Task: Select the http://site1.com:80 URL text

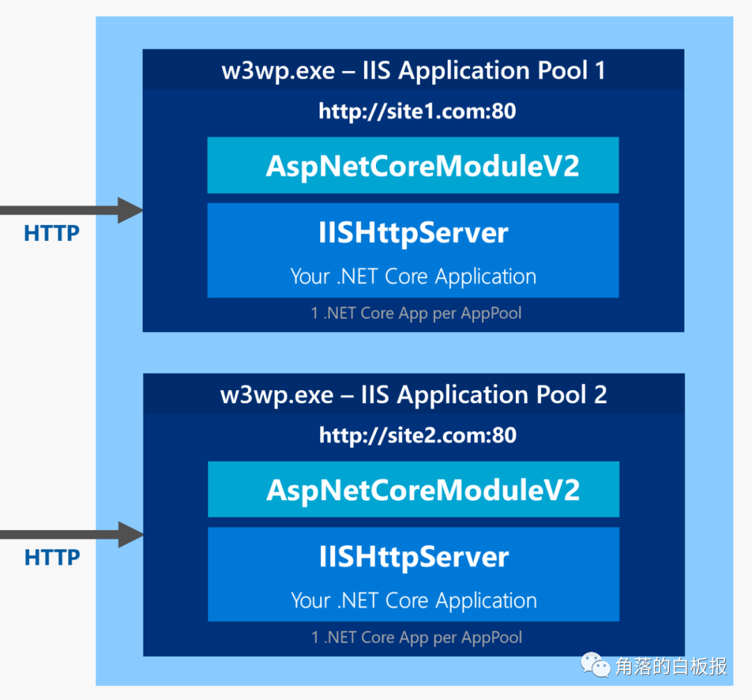Action: [x=417, y=111]
